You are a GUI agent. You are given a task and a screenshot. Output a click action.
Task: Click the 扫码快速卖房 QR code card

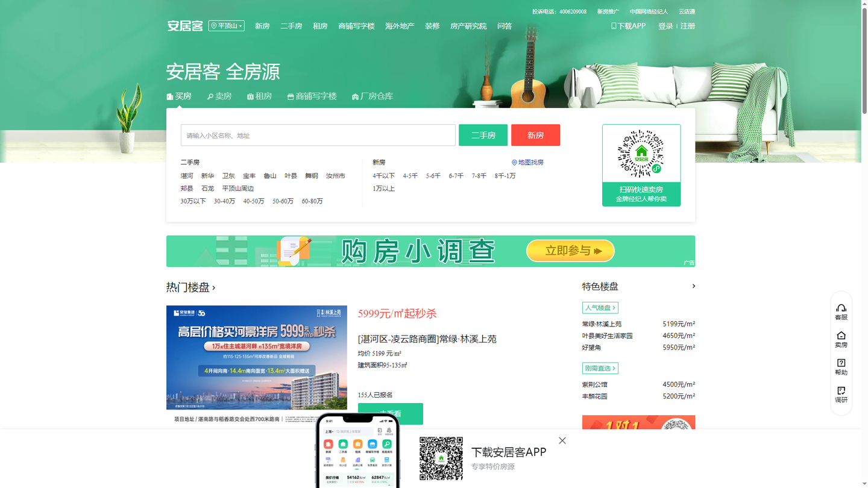click(641, 165)
